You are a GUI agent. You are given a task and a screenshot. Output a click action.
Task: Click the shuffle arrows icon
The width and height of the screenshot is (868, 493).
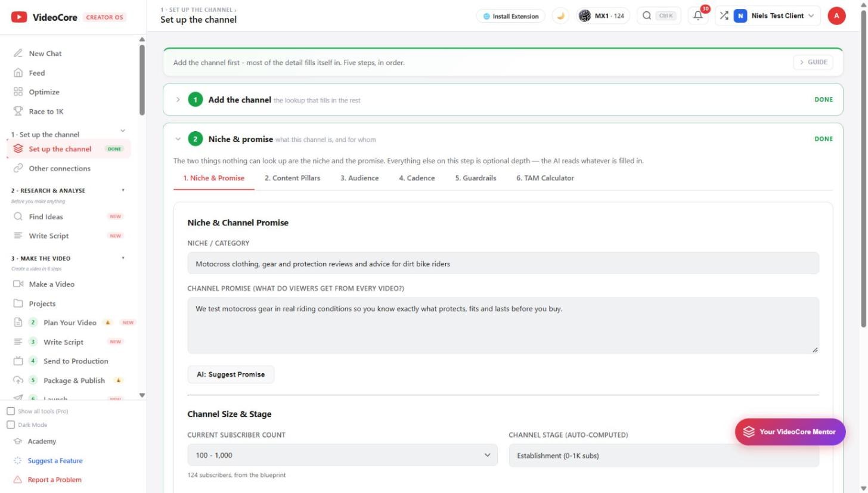(724, 16)
